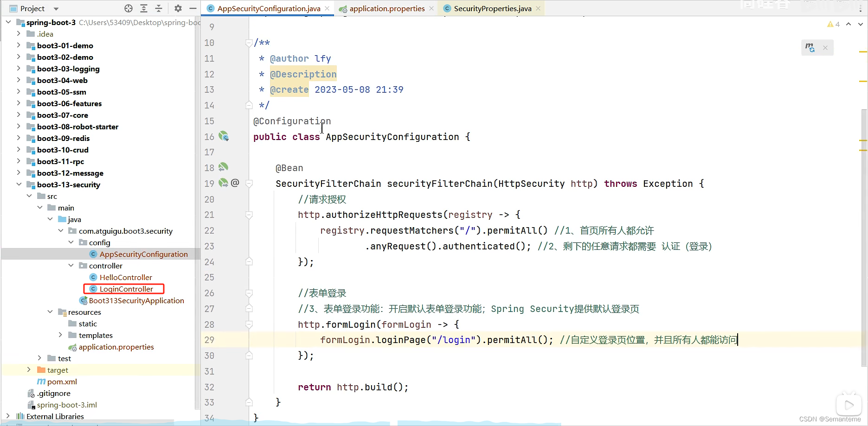Expand the templates folder
868x426 pixels.
tap(60, 335)
